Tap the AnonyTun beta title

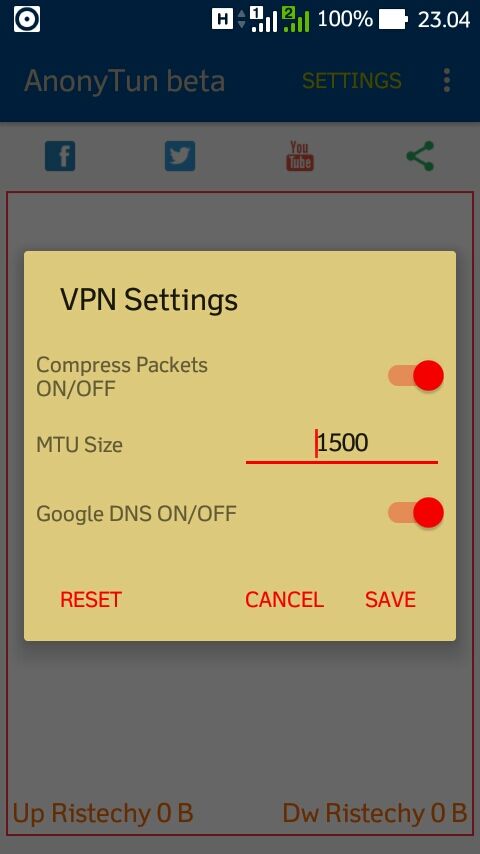(124, 81)
